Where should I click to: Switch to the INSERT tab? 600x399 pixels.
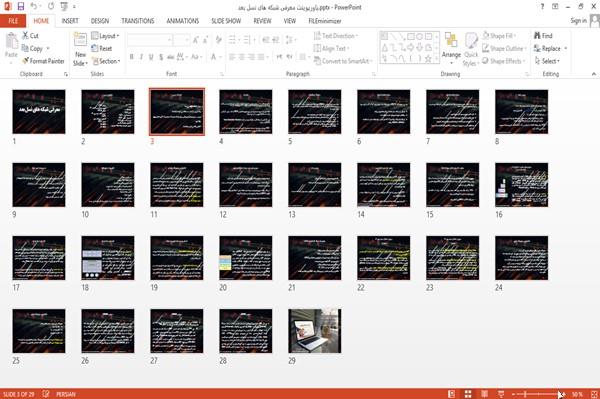70,21
